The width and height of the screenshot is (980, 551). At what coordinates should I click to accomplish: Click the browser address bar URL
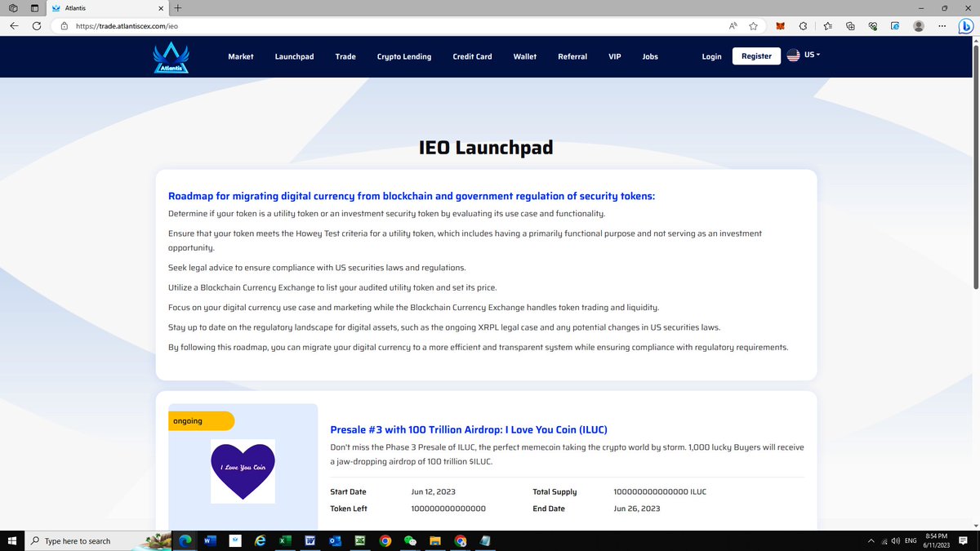127,26
